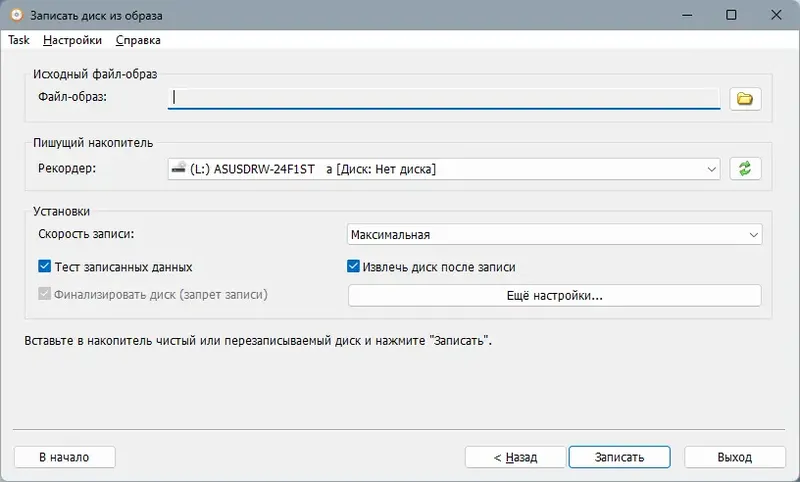Expand the 'Рекордер' drive dropdown
This screenshot has width=800, height=482.
point(711,169)
